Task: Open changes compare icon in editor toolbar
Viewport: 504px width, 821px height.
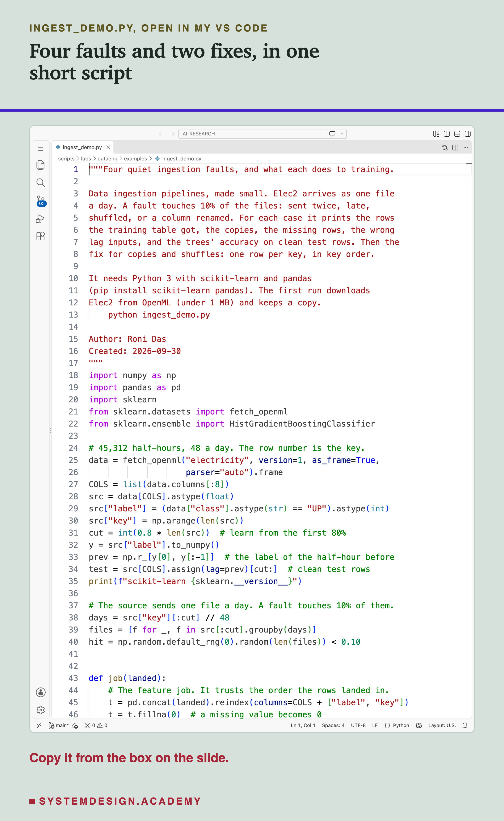Action: click(x=445, y=148)
